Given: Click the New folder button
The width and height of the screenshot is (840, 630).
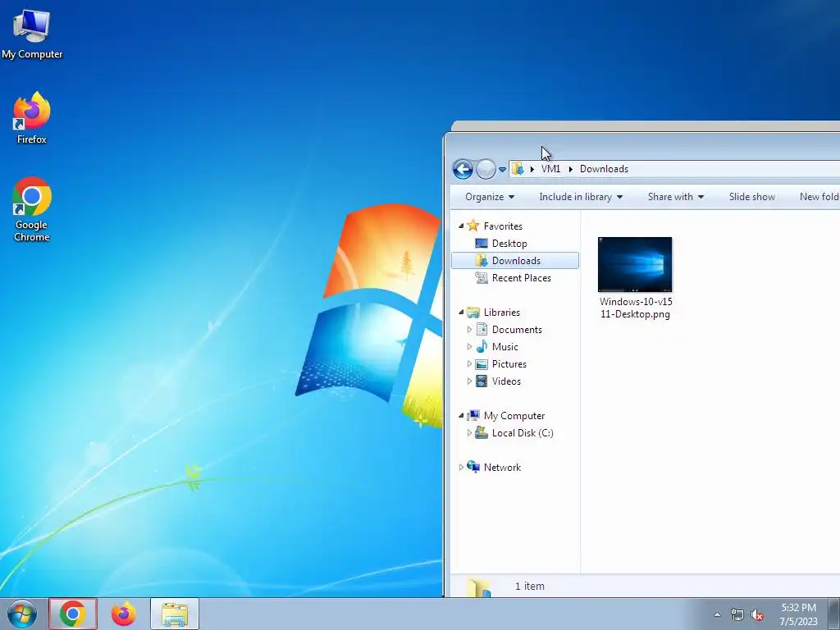Looking at the screenshot, I should [x=819, y=197].
